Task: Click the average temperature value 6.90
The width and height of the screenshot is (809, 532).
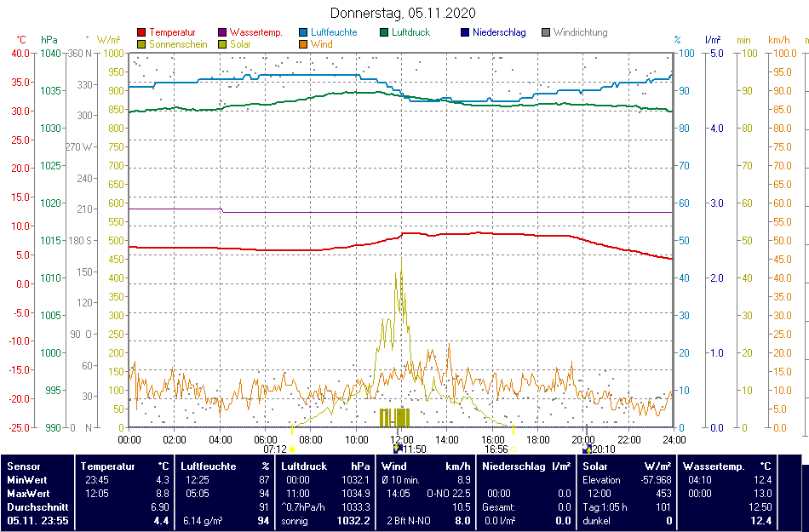Action: click(x=160, y=507)
